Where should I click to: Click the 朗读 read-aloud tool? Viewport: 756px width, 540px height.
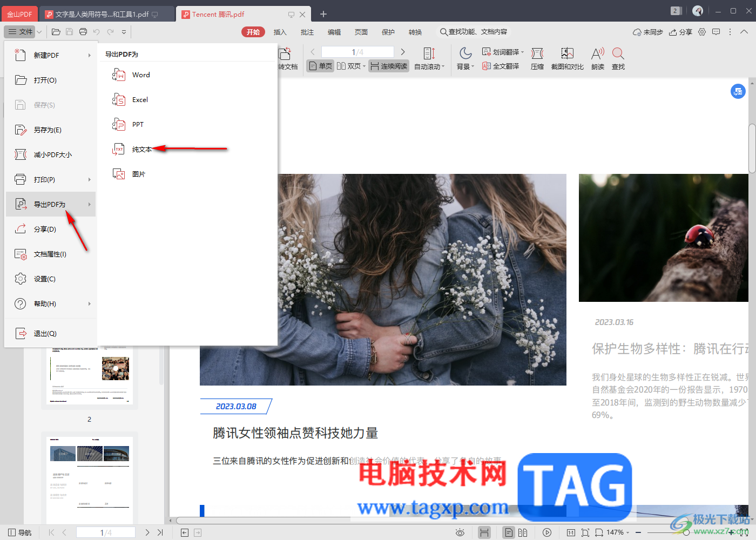click(598, 59)
